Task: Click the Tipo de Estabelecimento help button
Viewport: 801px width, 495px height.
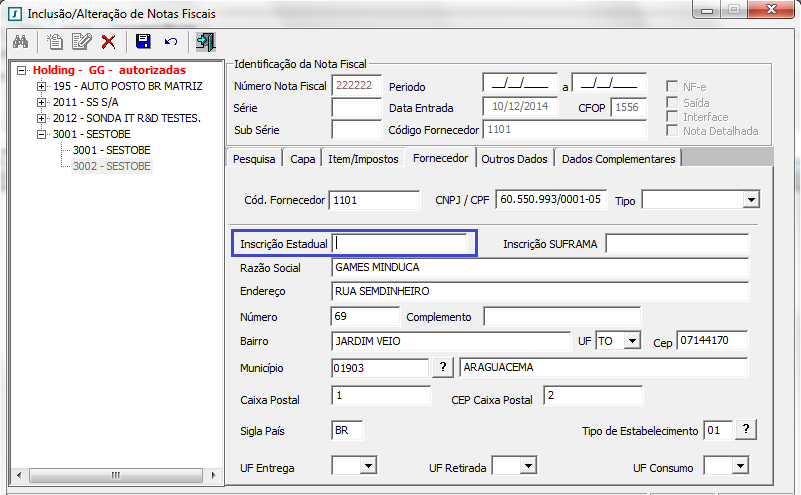Action: [745, 430]
